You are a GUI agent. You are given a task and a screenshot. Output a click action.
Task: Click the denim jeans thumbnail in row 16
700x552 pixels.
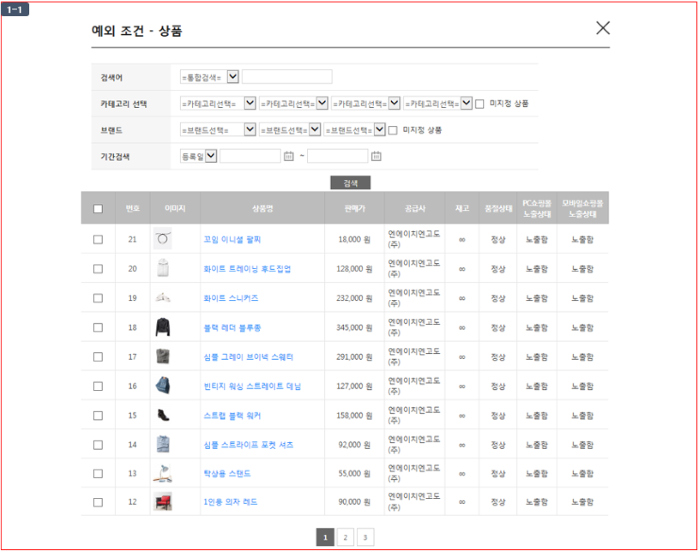163,386
